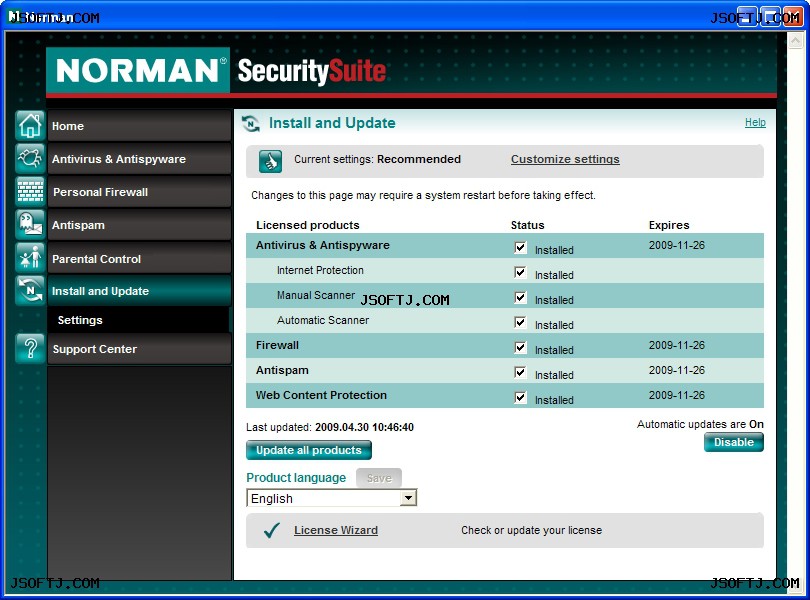
Task: Click the Parental Control family icon
Action: [30, 258]
